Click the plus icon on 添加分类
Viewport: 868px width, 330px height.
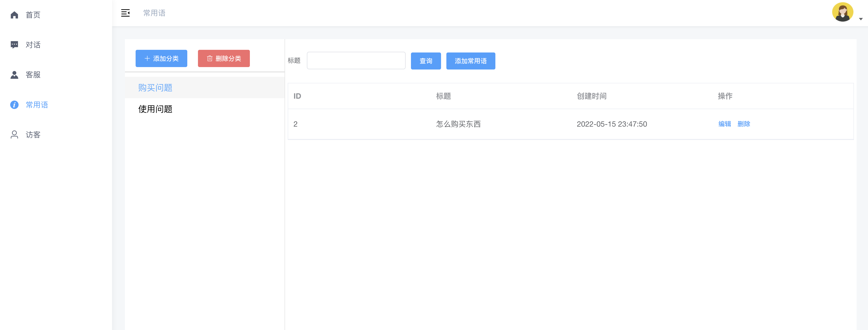coord(147,58)
